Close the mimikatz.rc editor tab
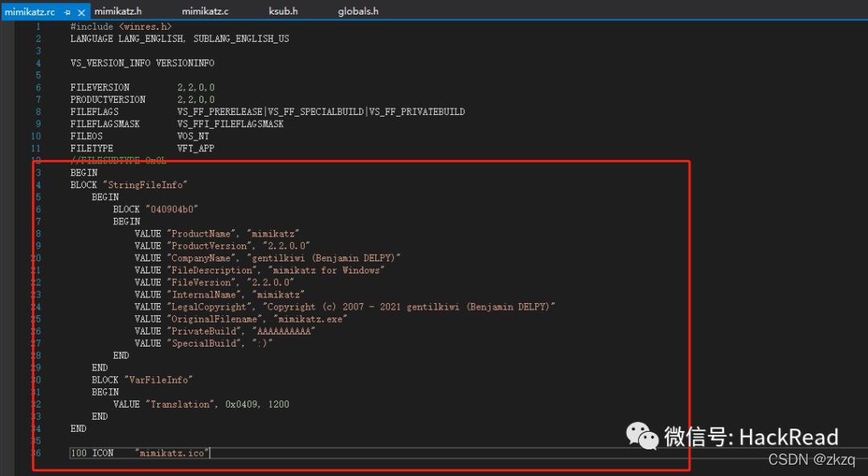The width and height of the screenshot is (868, 476). [x=81, y=12]
